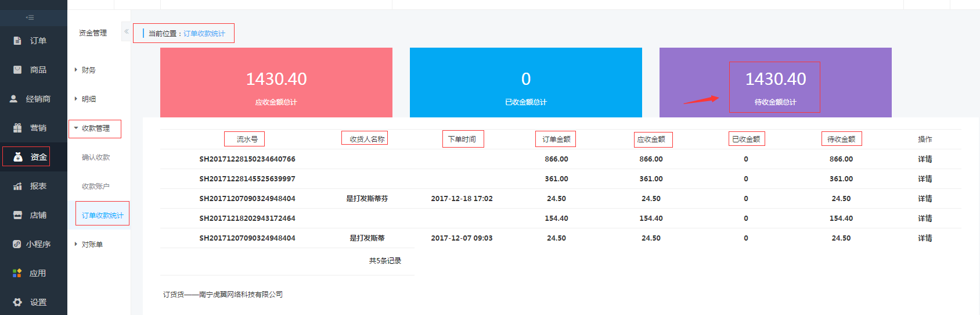Click the 流水号 column header
This screenshot has height=315, width=980.
click(x=247, y=139)
